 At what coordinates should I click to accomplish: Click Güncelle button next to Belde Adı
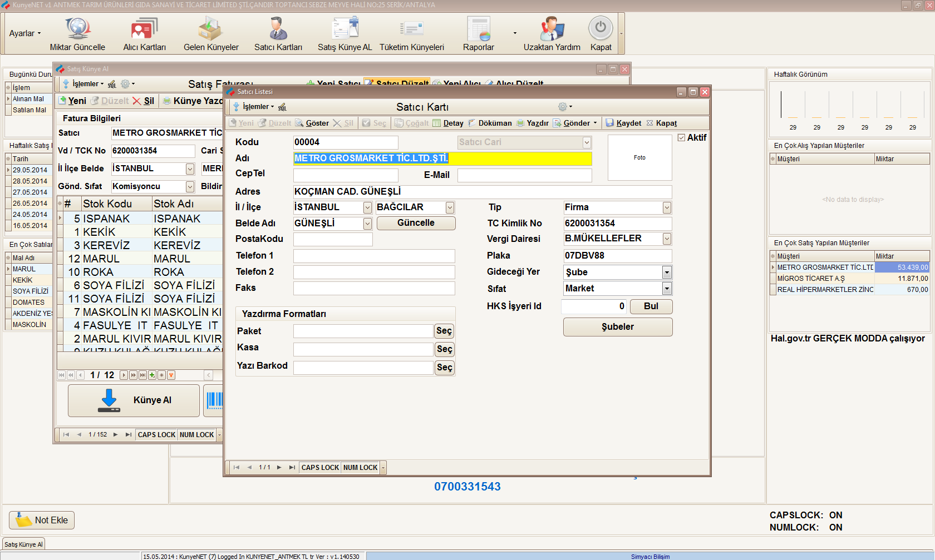click(x=416, y=223)
